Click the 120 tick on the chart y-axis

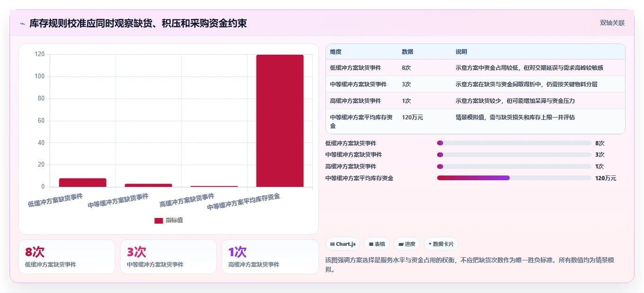[40, 54]
